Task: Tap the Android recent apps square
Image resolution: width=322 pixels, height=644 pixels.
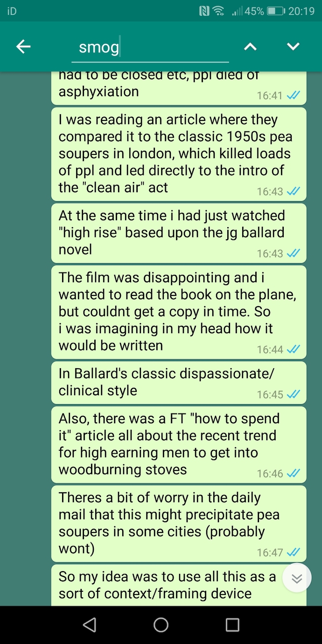Action: coord(232,625)
